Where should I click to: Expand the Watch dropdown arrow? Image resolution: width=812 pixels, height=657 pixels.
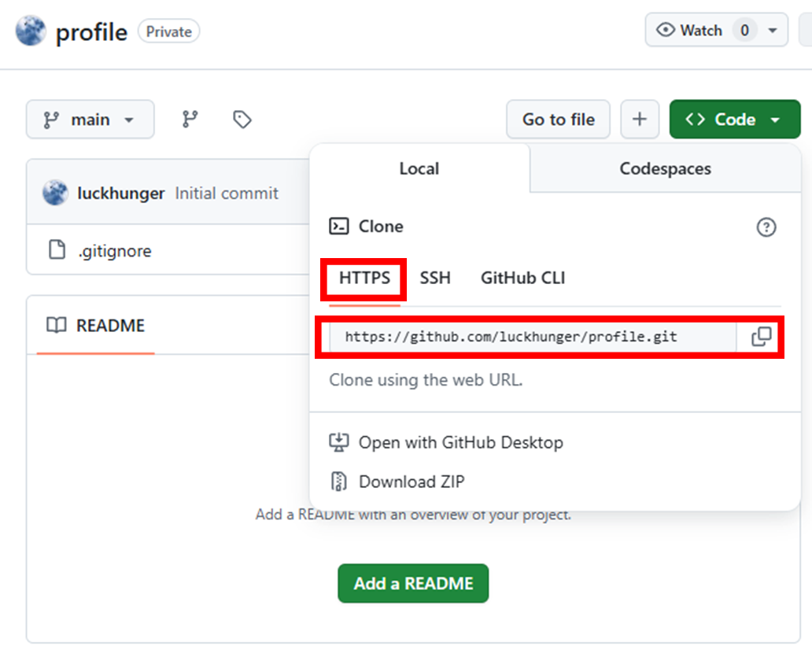coord(772,31)
